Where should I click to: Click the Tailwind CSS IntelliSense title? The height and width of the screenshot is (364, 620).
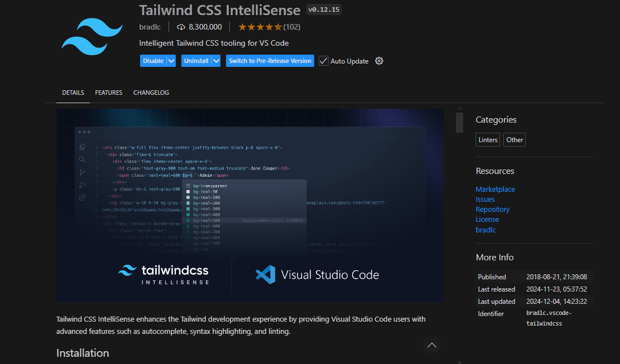pyautogui.click(x=220, y=10)
